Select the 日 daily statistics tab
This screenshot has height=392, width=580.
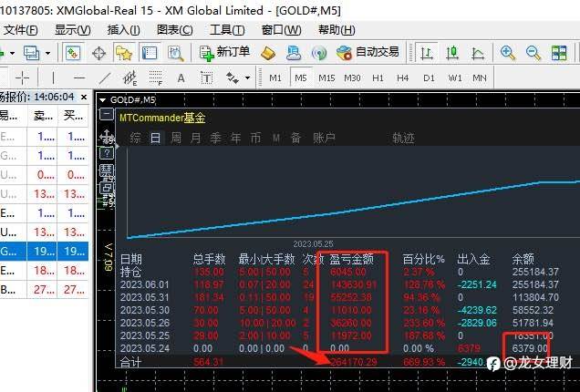tap(155, 138)
